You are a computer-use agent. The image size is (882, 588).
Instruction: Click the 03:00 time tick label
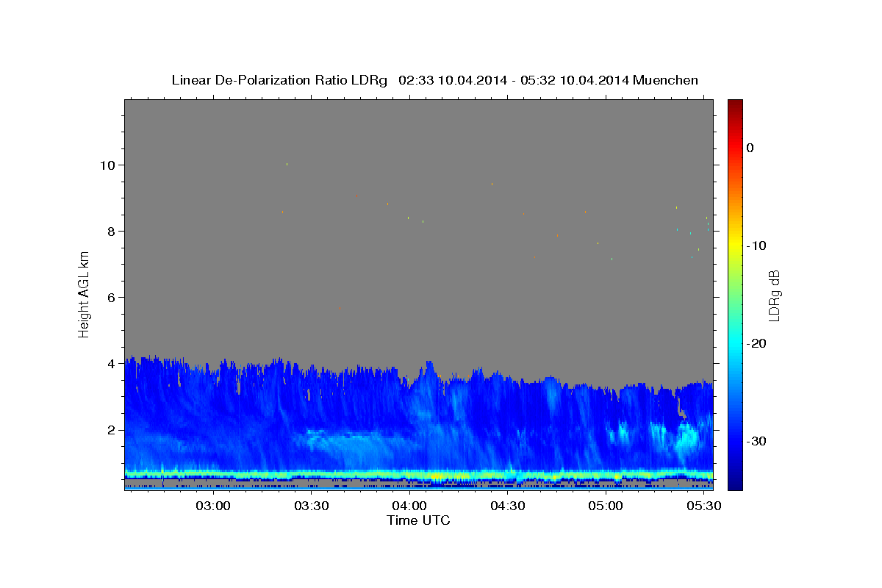pos(213,506)
